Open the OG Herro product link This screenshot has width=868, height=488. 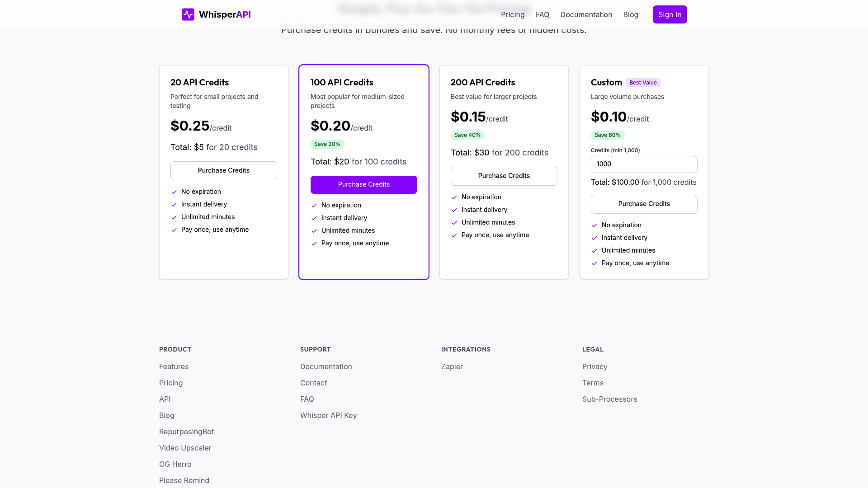tap(175, 464)
